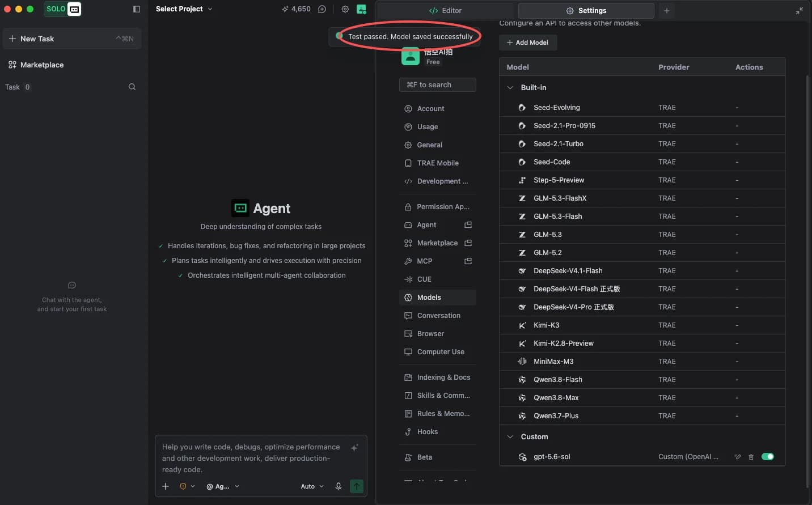Select the Kimi-K3 model row
This screenshot has height=505, width=812.
pyautogui.click(x=642, y=325)
